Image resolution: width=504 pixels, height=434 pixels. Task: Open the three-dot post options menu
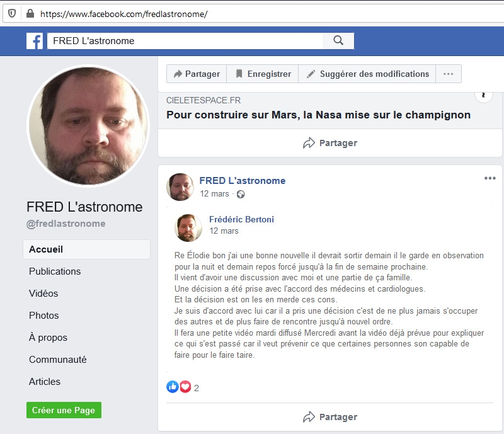490,178
